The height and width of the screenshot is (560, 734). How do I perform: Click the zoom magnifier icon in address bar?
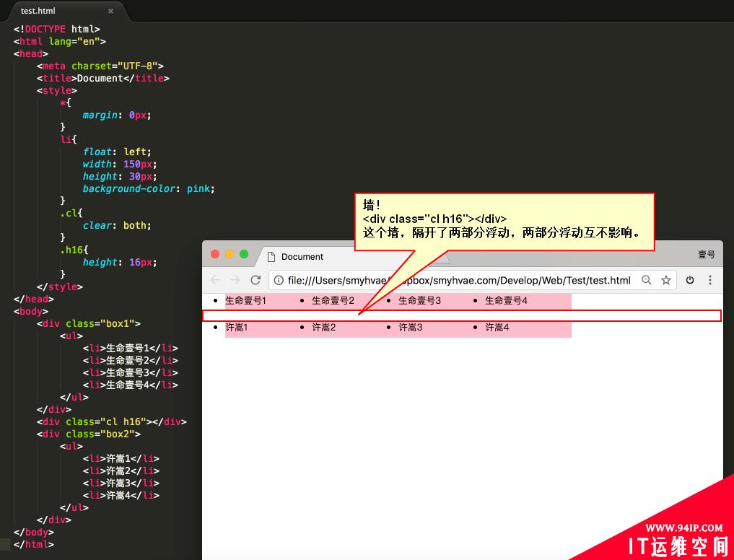[647, 280]
